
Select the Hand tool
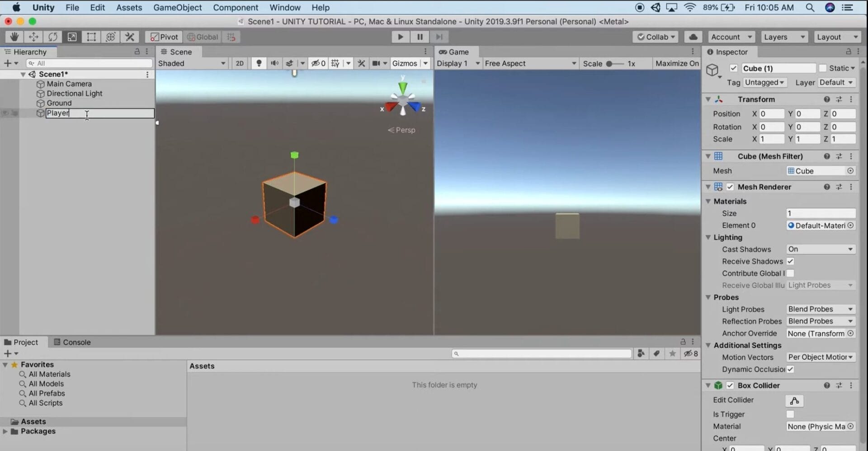click(14, 37)
